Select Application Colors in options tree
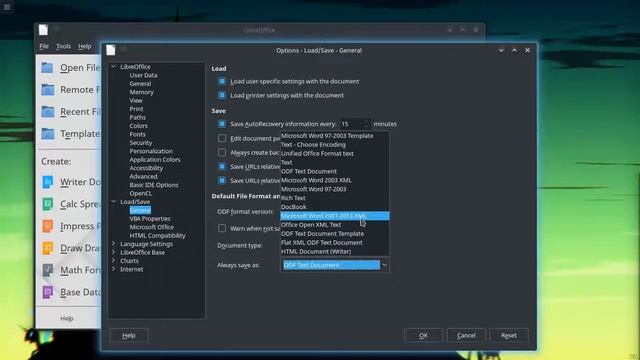Image resolution: width=640 pixels, height=360 pixels. click(155, 159)
